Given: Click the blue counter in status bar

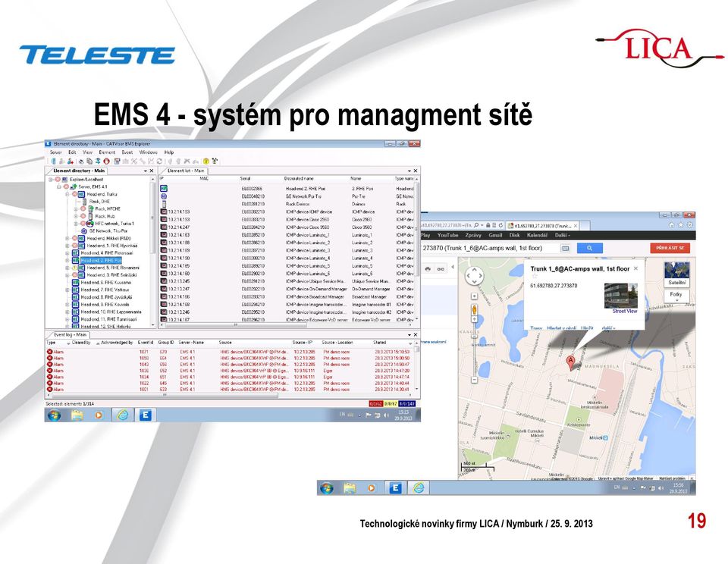Looking at the screenshot, I should tap(406, 404).
